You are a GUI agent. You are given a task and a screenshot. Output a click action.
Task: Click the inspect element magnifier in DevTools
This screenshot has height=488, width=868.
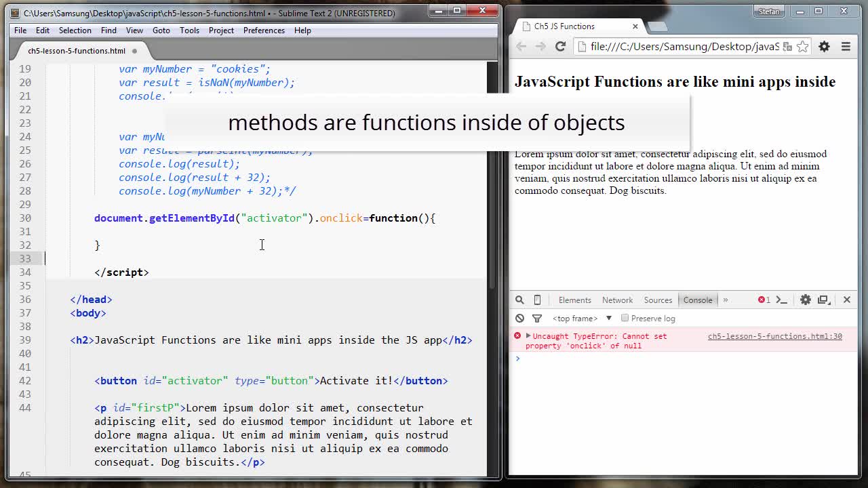tap(519, 300)
